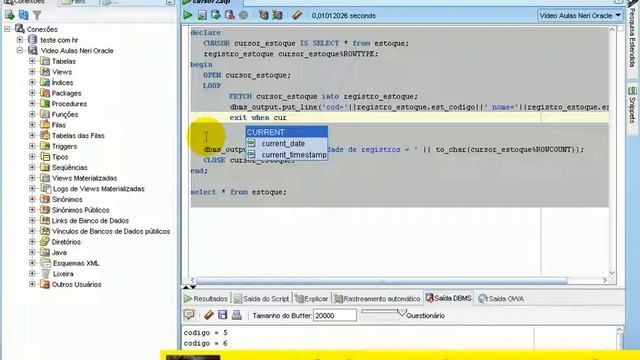This screenshot has height=360, width=640.
Task: Open the Rastreamento automático tab
Action: pos(377,299)
